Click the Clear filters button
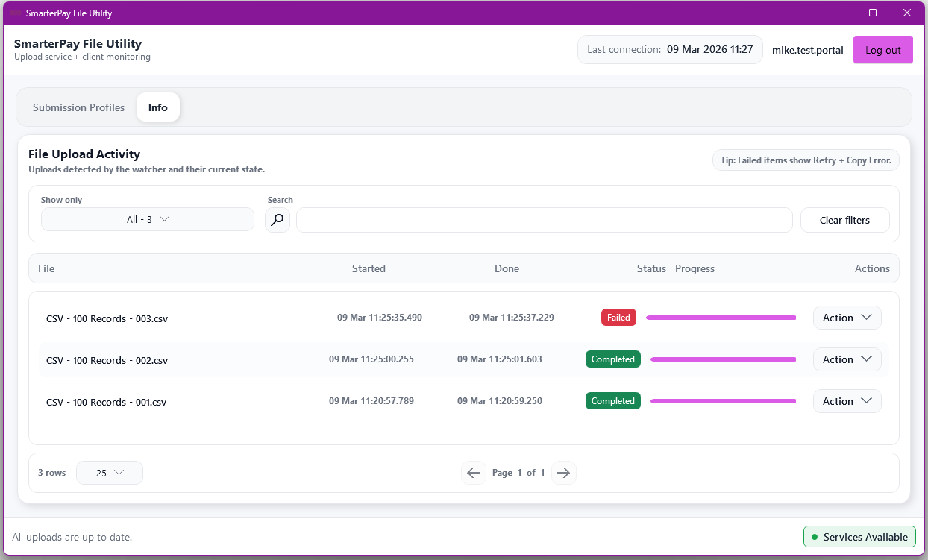The width and height of the screenshot is (928, 560). 844,220
